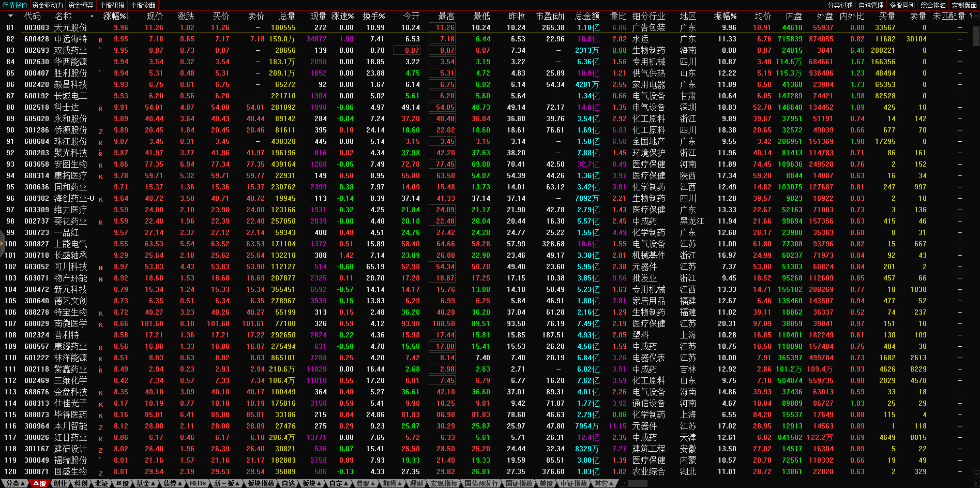
Task: Open 定制版面 layout customization
Action: (x=964, y=5)
